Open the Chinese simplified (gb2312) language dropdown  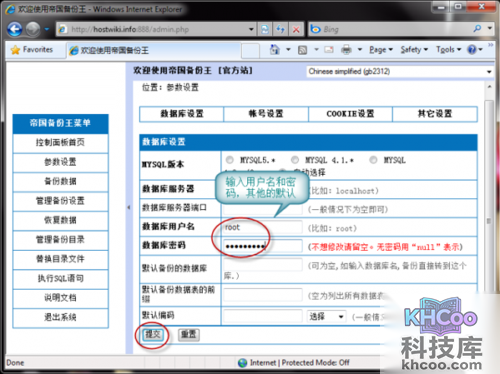click(x=399, y=71)
